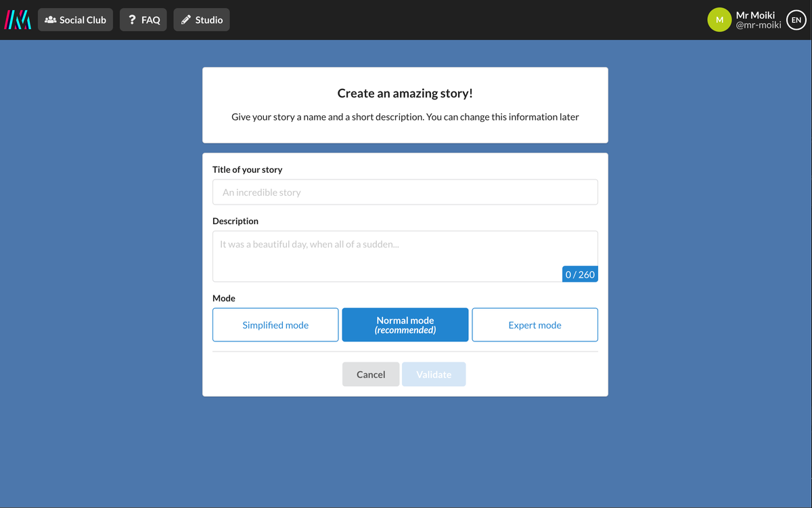Click the Validate button
Screen dimensions: 812x508
click(434, 375)
